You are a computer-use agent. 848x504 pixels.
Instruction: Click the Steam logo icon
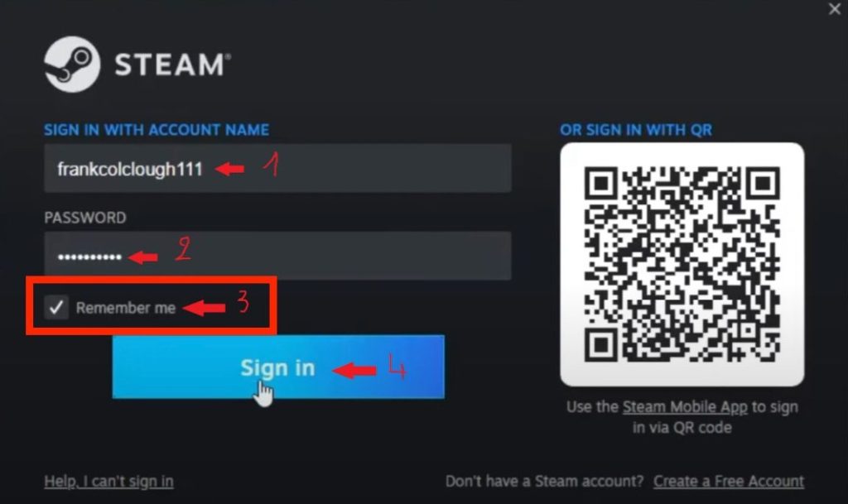tap(72, 65)
